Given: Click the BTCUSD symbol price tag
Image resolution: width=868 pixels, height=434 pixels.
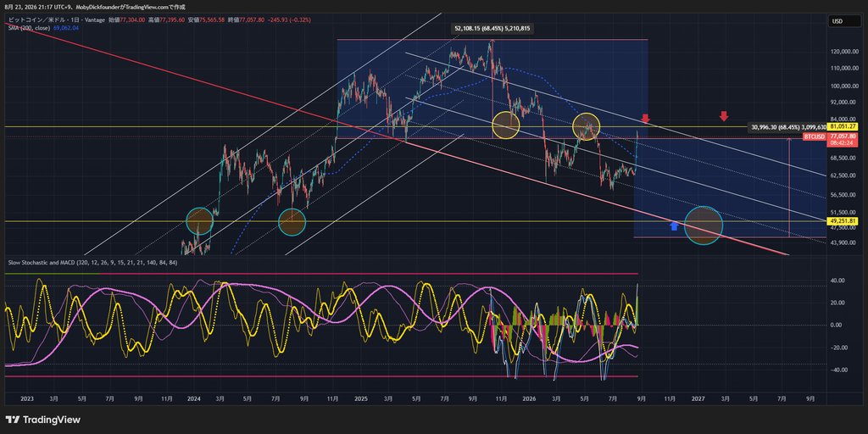Looking at the screenshot, I should [815, 136].
